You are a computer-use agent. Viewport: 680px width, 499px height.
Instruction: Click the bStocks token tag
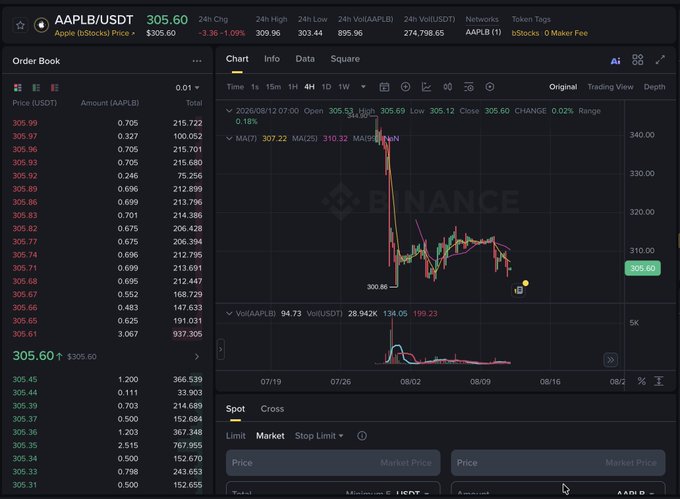pos(525,33)
